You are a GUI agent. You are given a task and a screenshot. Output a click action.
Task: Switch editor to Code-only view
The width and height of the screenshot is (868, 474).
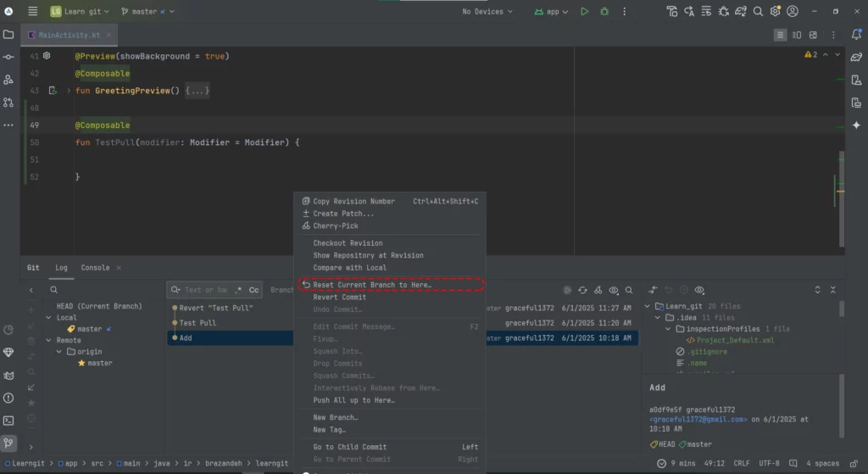pyautogui.click(x=780, y=35)
